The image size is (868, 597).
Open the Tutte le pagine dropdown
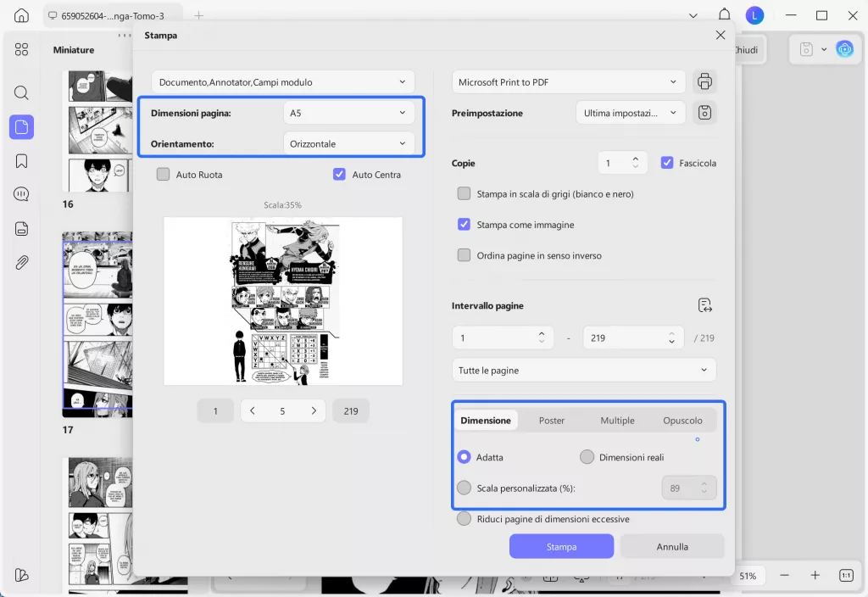[584, 370]
